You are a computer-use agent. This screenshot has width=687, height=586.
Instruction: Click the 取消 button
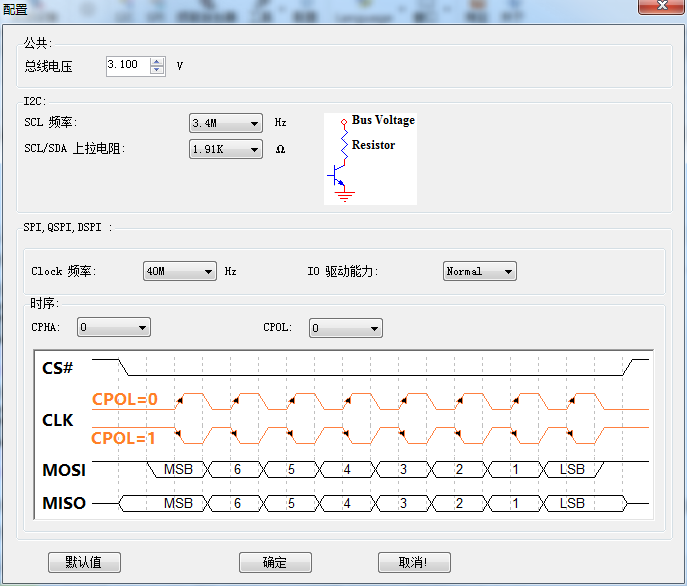coord(413,562)
